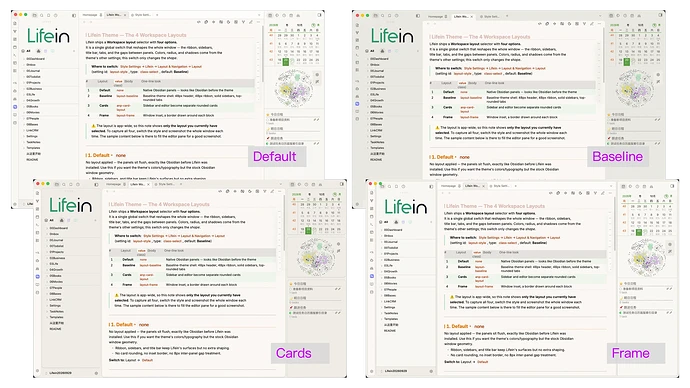Screen dimensions: 690x388
Task: Open graph settings gear in Frame window
Action: tap(670, 244)
